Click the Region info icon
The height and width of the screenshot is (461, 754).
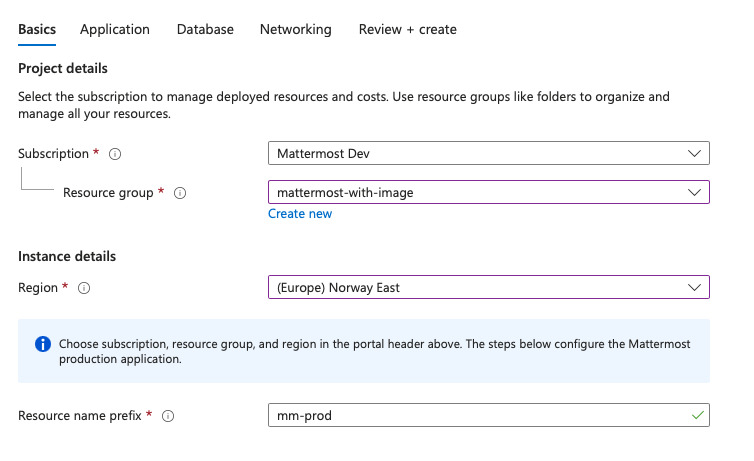(84, 288)
